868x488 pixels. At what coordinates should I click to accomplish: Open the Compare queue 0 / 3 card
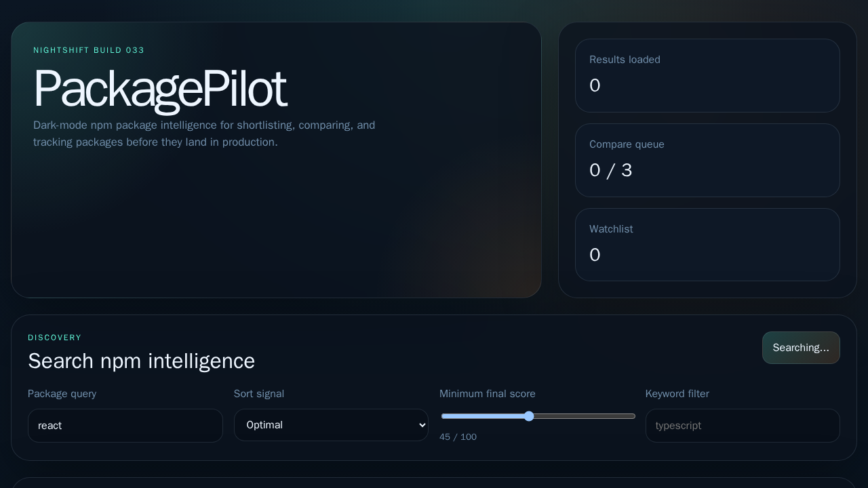point(707,160)
